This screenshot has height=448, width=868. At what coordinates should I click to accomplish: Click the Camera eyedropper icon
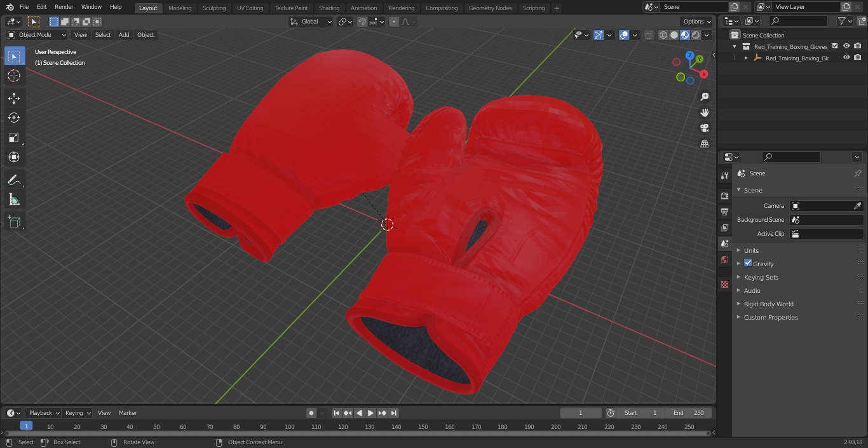(857, 206)
